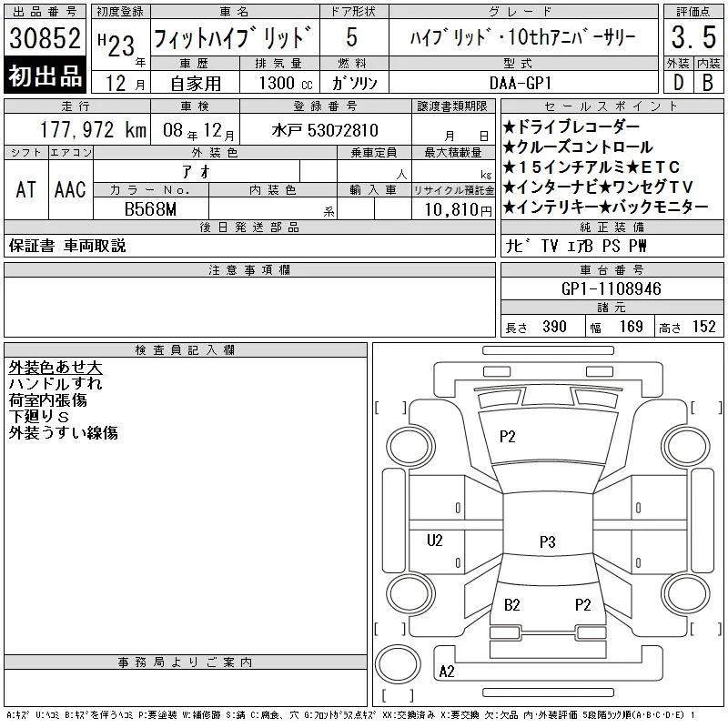
Task: Click the 検査員記入欄 section header
Action: (x=186, y=349)
